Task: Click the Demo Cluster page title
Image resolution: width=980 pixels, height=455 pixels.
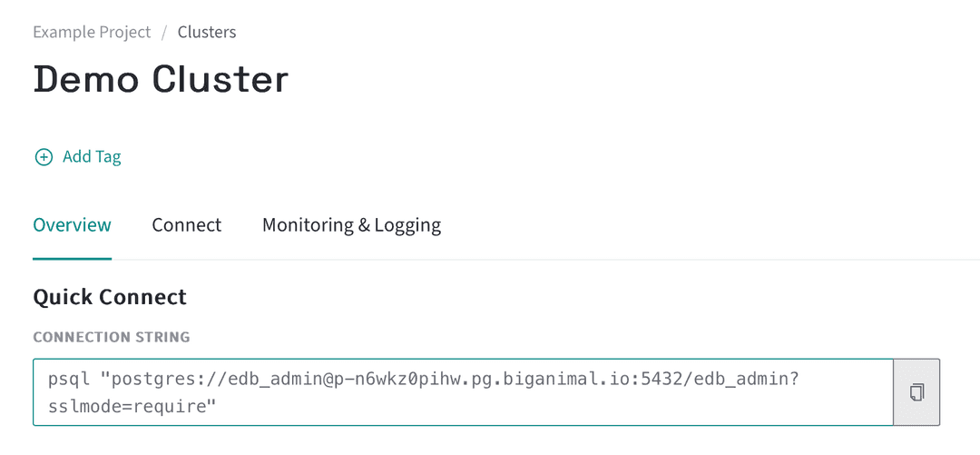Action: pos(161,80)
